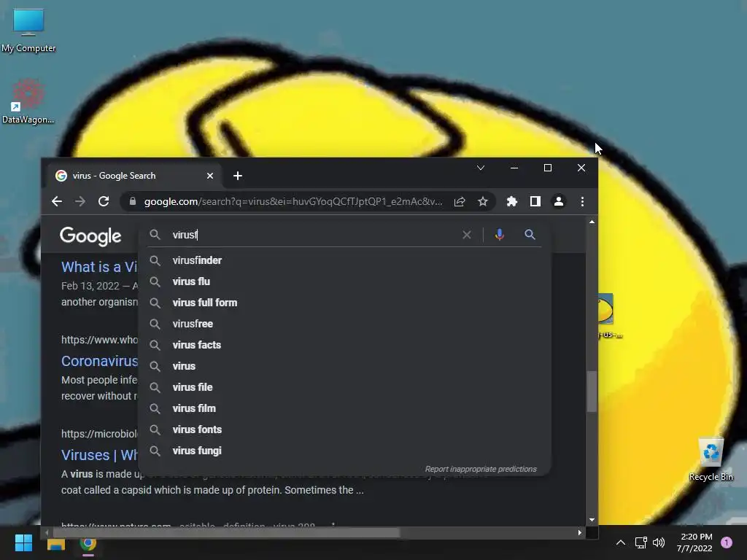Show hidden tray icons chevron
The image size is (747, 560).
click(620, 542)
